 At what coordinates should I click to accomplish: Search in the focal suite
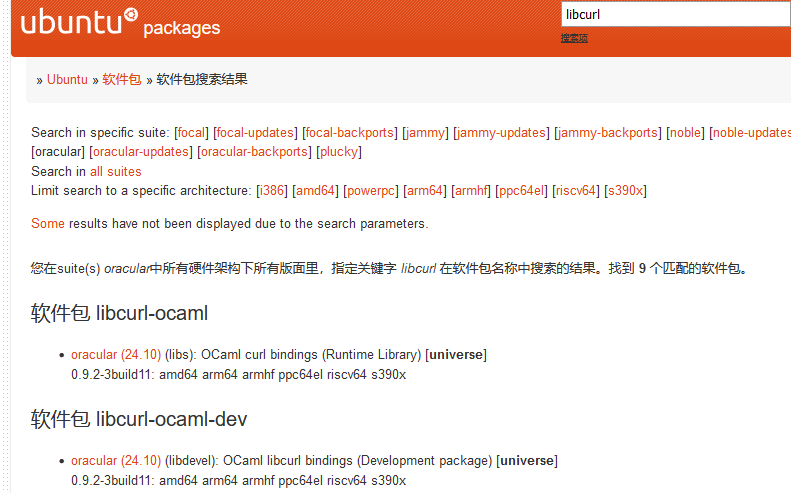click(191, 133)
